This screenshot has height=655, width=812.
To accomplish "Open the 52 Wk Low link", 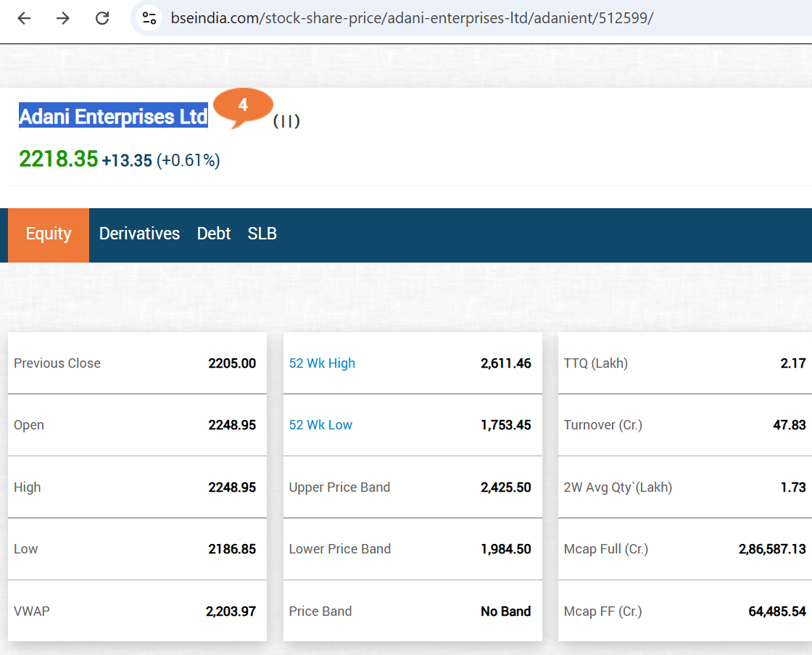I will click(320, 425).
